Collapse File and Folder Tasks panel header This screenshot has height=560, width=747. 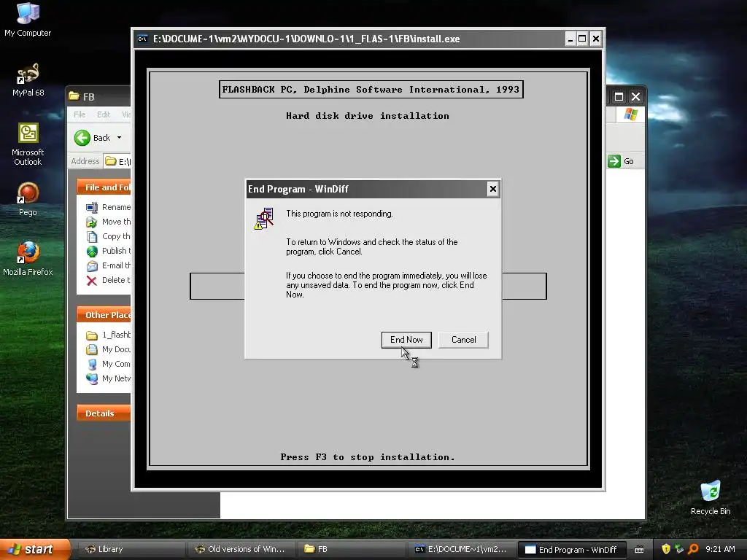click(104, 187)
